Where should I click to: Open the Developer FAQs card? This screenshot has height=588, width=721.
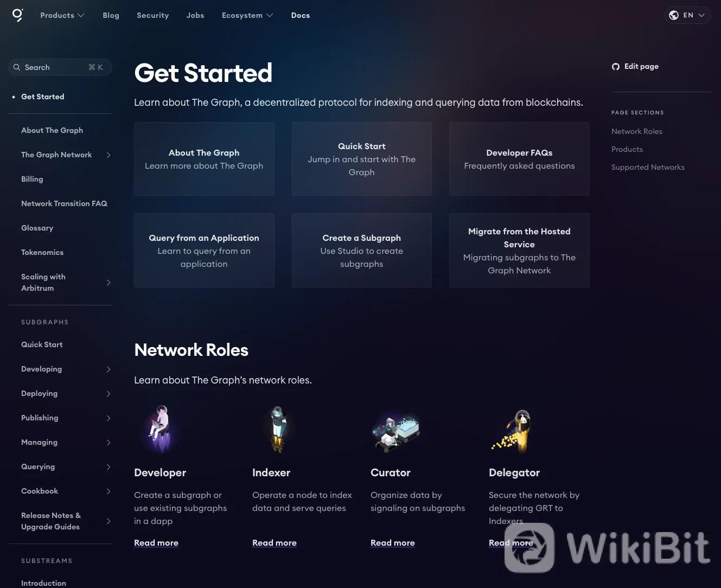tap(519, 159)
